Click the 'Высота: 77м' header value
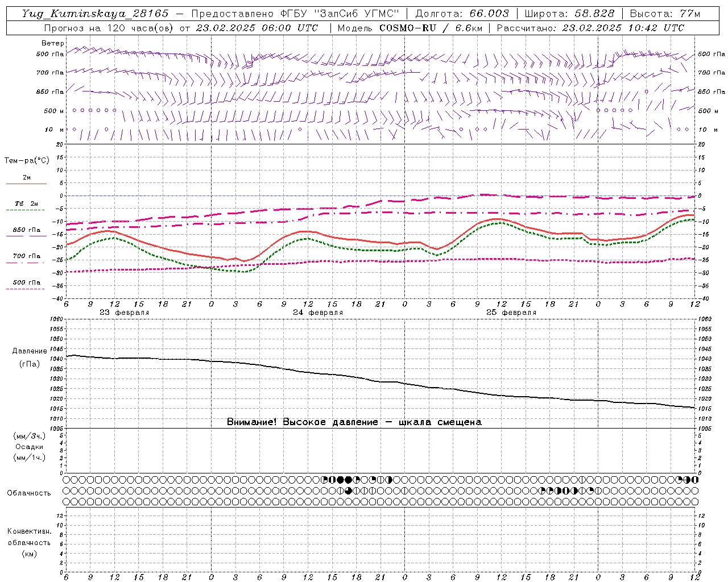This screenshot has width=728, height=582. pos(665,14)
